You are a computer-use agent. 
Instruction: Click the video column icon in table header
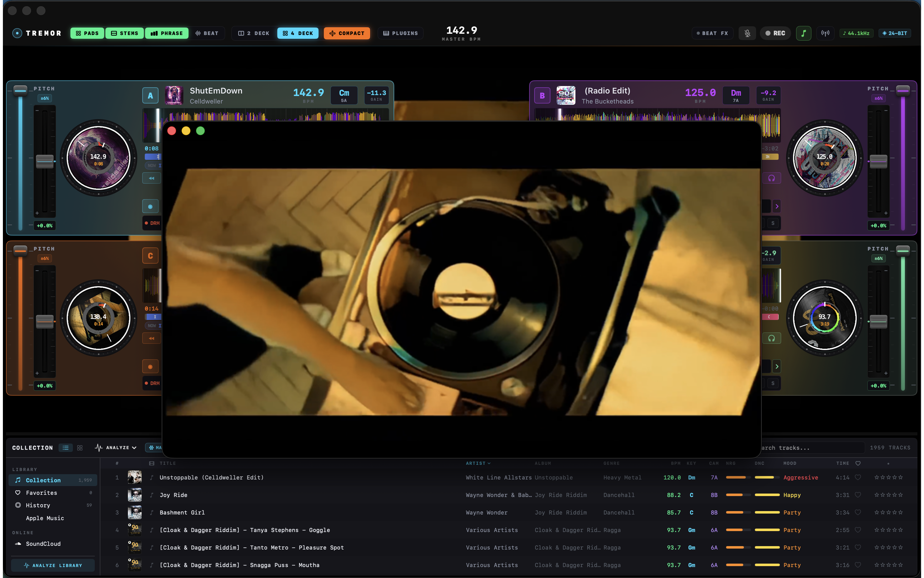pos(151,463)
